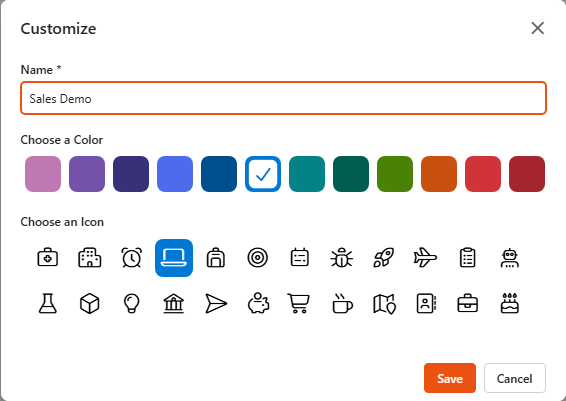Pick the pink color swatch
The width and height of the screenshot is (566, 401).
click(43, 174)
